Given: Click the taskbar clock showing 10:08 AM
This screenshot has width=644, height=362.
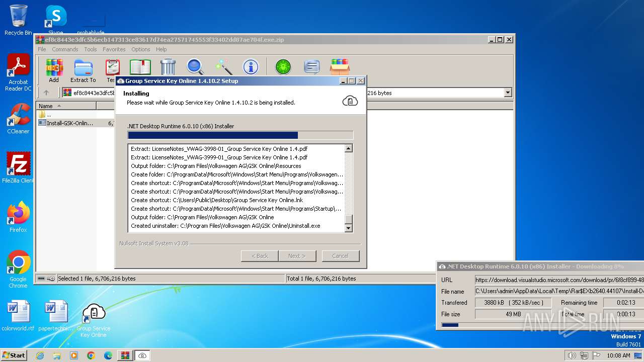Looking at the screenshot, I should click(618, 355).
